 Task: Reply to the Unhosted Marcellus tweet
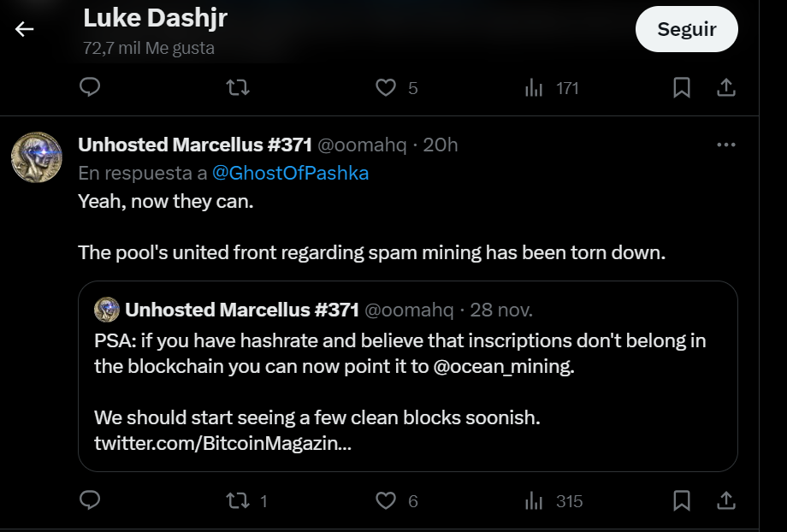[90, 500]
